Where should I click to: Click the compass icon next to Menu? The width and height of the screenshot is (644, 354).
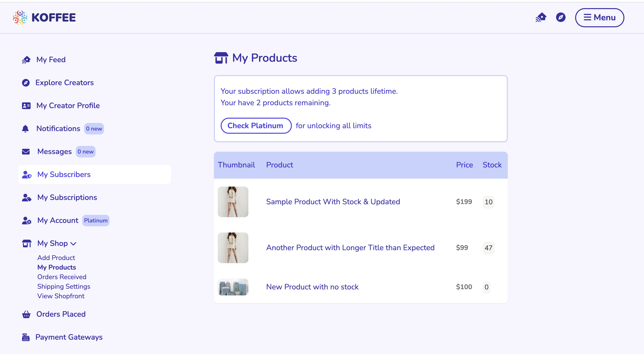[561, 17]
